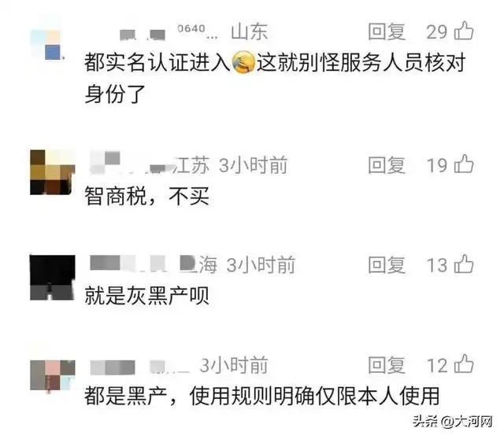Open username ending 0640 from Shandong

click(168, 32)
